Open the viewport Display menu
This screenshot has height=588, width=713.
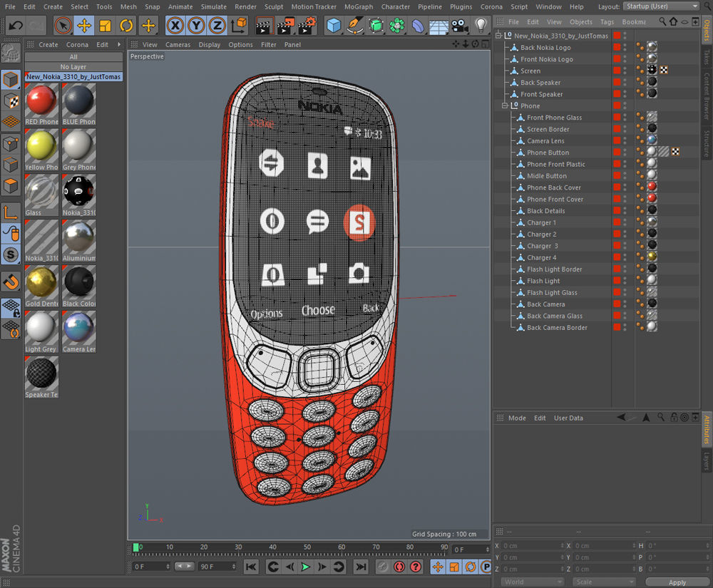click(x=209, y=44)
